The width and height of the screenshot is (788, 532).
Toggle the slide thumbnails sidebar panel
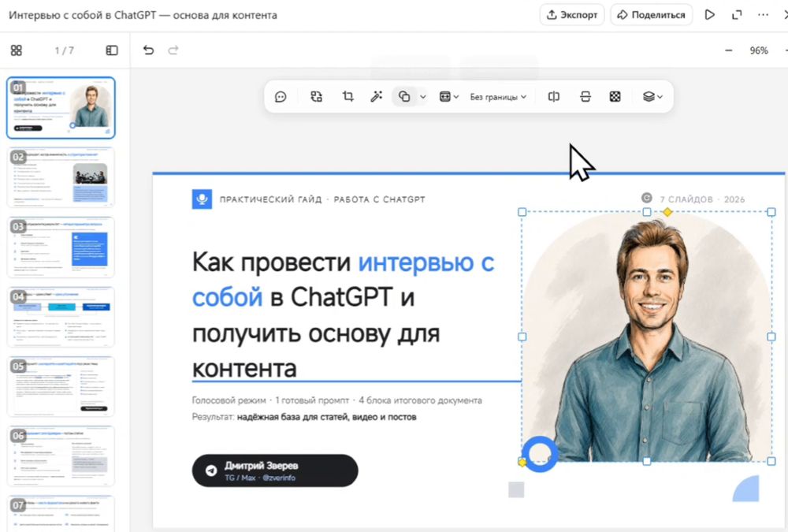tap(112, 50)
